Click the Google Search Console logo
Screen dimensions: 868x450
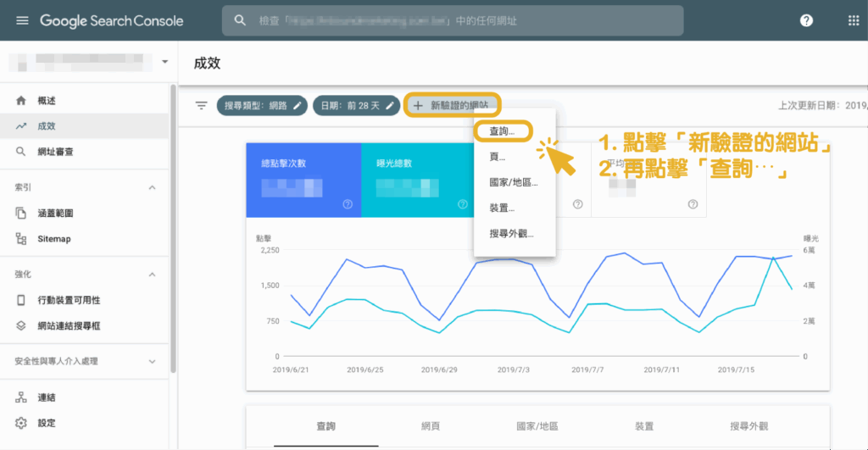tap(111, 20)
